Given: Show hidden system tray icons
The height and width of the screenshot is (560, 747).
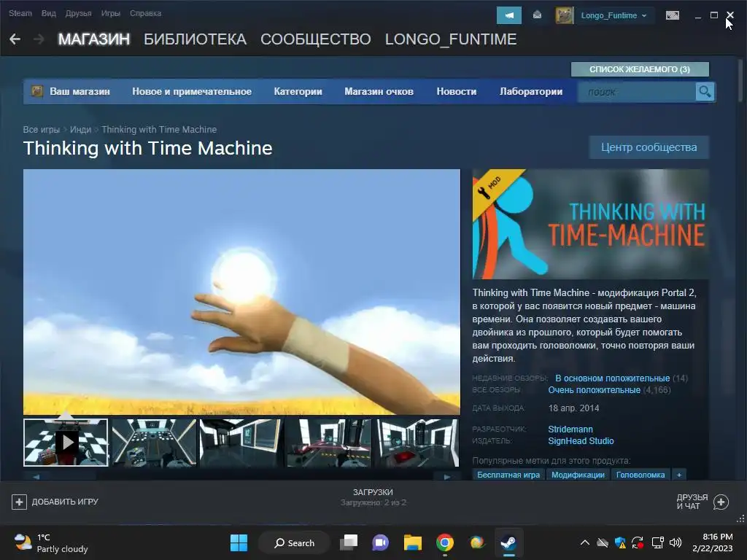Looking at the screenshot, I should pos(585,542).
